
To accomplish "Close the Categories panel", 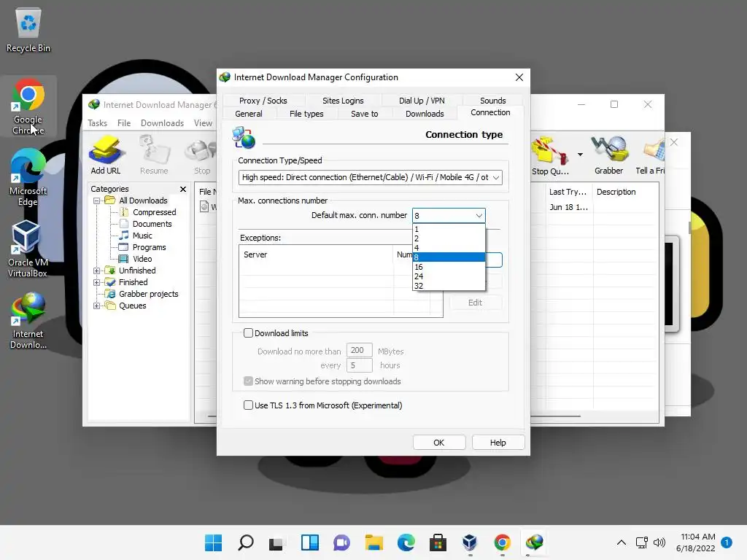I will (183, 189).
